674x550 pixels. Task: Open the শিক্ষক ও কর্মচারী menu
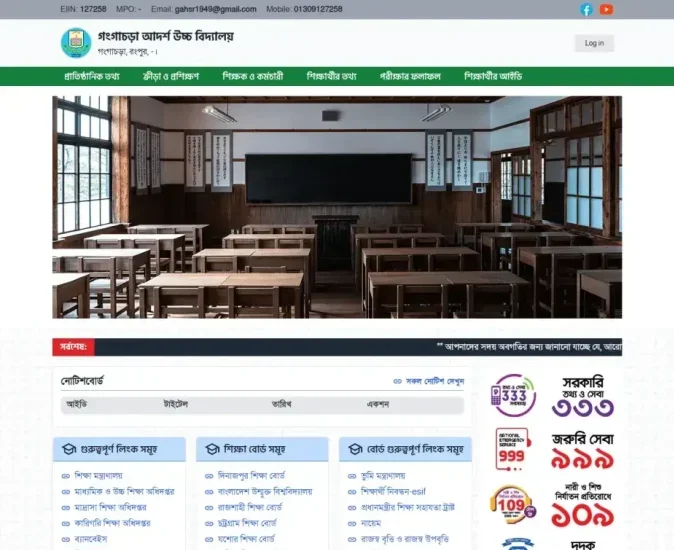click(253, 76)
